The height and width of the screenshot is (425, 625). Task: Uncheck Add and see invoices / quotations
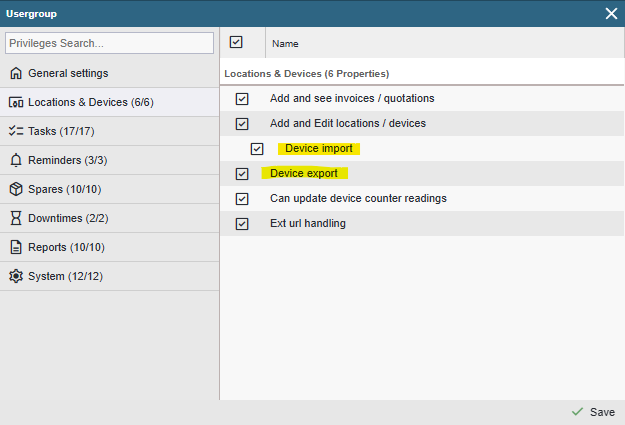pyautogui.click(x=242, y=99)
